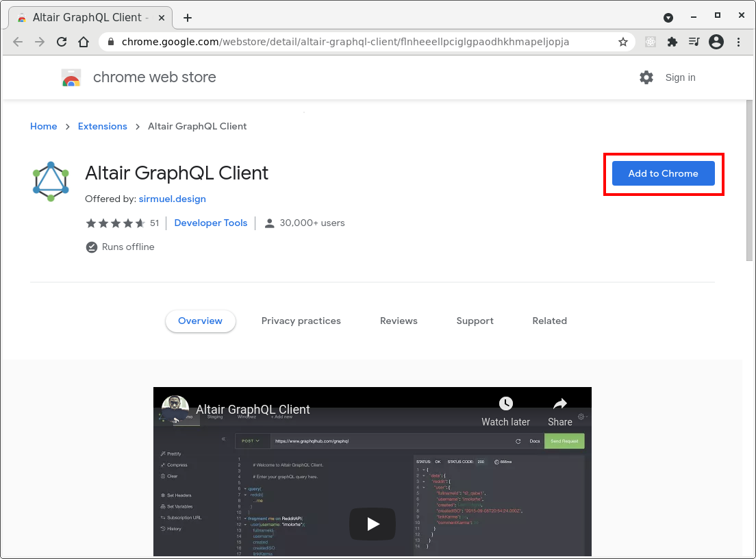Switch to Privacy practices tab
Image resolution: width=756 pixels, height=559 pixels.
click(301, 321)
